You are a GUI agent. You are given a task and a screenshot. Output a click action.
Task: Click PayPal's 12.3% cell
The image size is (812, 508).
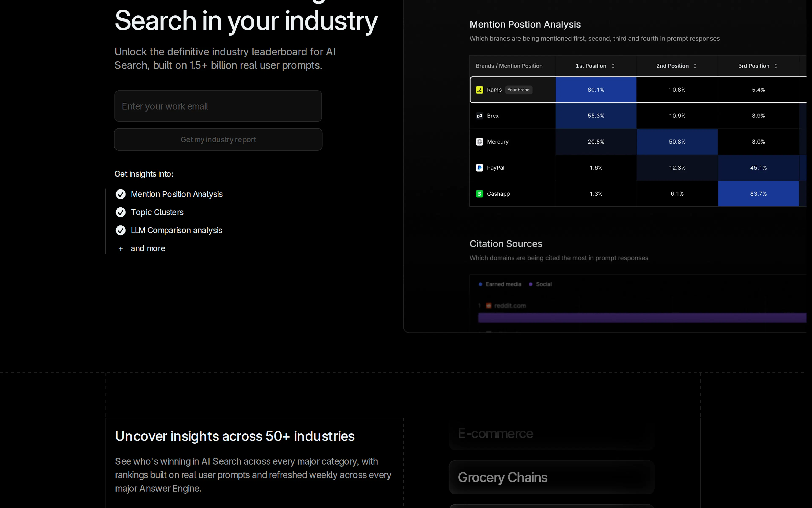pos(677,168)
